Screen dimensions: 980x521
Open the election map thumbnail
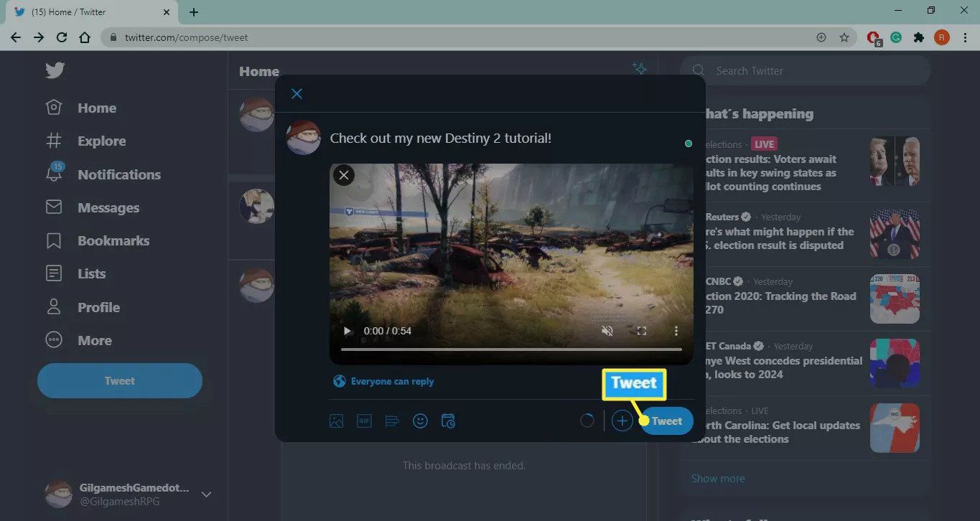point(895,299)
